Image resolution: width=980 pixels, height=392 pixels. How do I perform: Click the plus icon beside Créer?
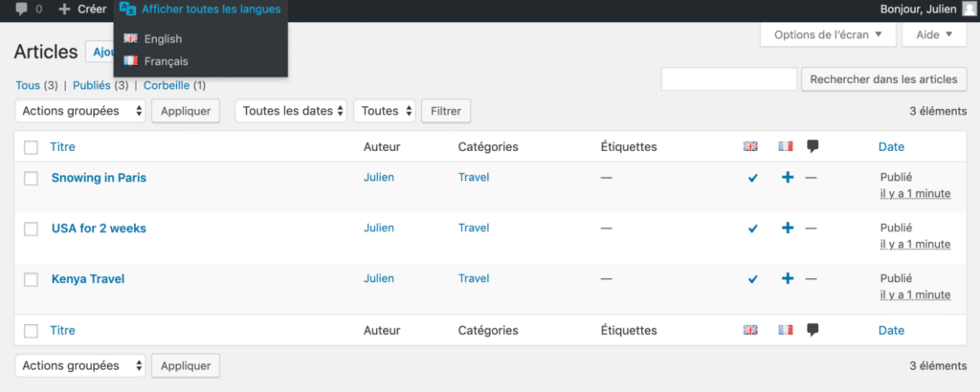click(64, 10)
